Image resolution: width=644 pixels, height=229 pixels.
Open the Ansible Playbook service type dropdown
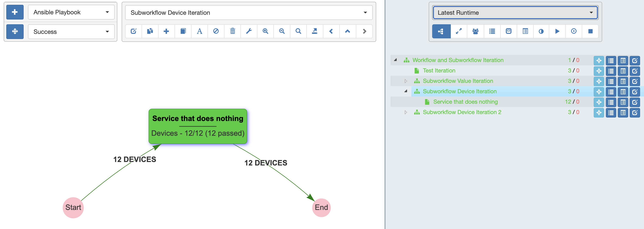pos(71,12)
